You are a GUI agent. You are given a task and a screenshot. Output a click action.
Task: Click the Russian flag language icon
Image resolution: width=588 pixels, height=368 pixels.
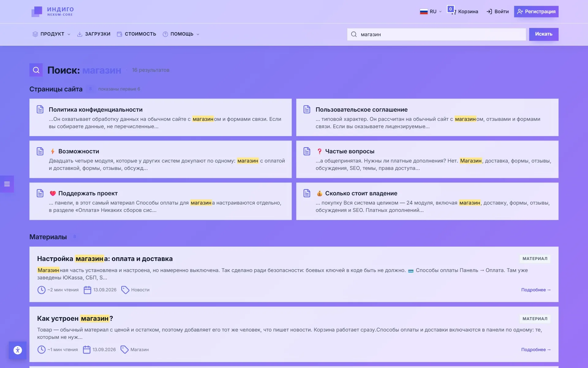click(424, 12)
